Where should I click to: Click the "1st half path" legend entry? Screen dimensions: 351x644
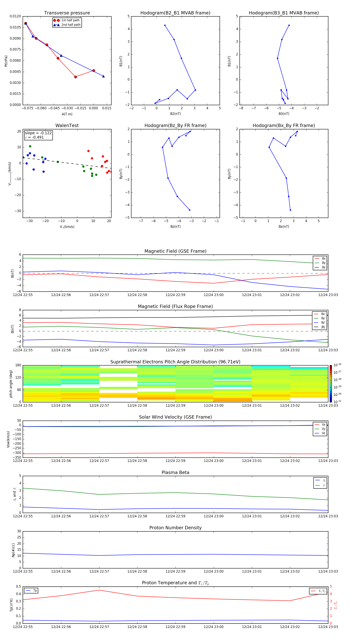tap(67, 20)
